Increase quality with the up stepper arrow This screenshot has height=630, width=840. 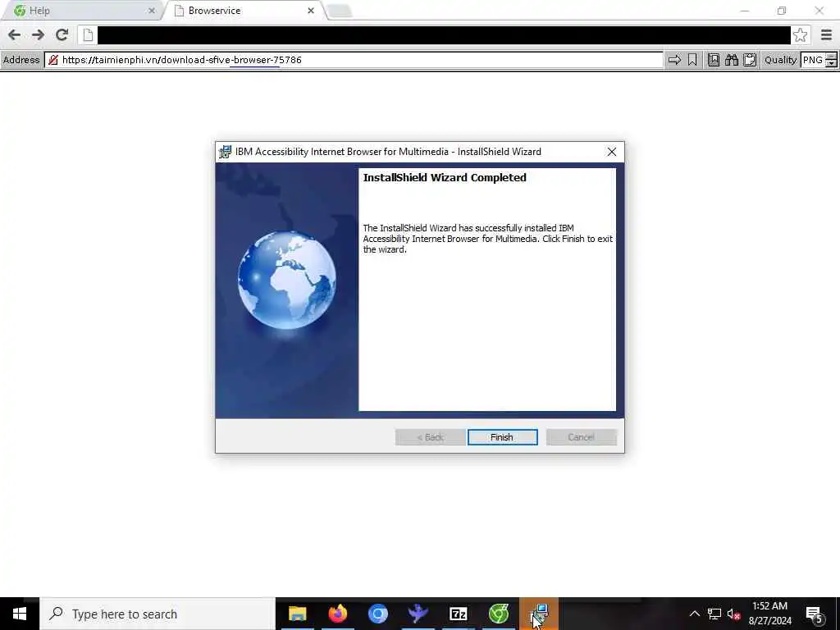832,57
